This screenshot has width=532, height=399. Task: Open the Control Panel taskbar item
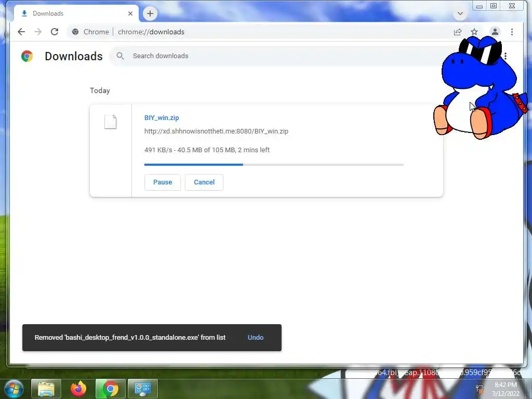[x=142, y=389]
